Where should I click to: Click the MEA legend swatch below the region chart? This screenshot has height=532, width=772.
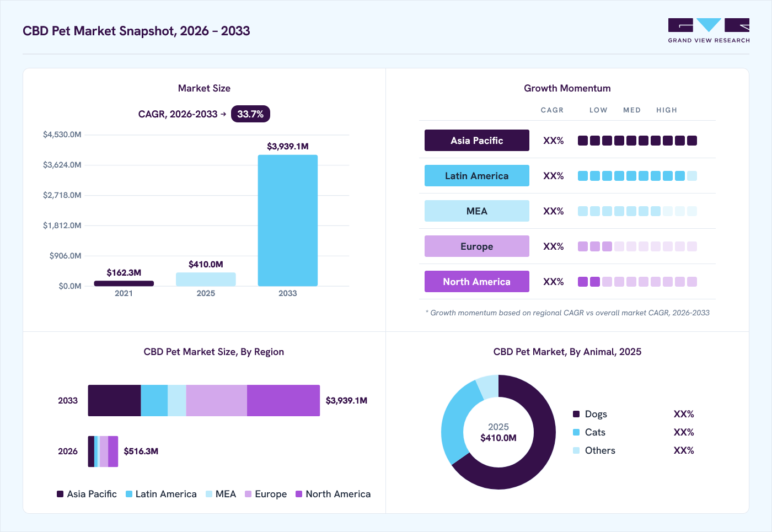(209, 494)
